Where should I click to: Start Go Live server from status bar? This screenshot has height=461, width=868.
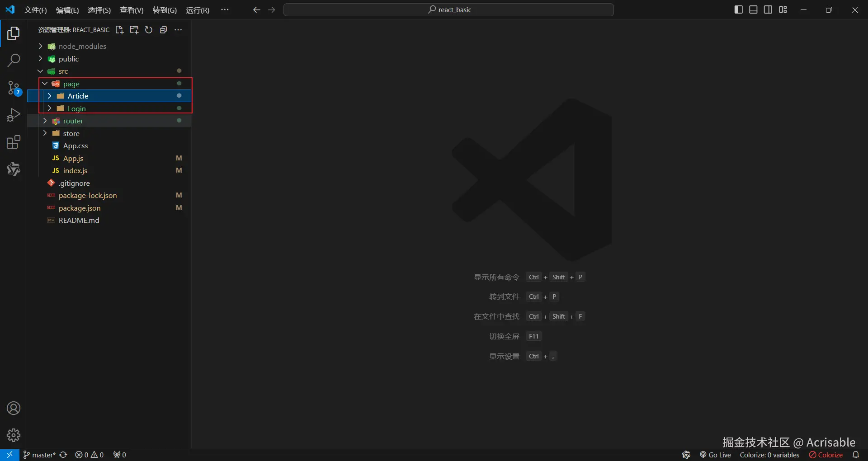(x=715, y=455)
